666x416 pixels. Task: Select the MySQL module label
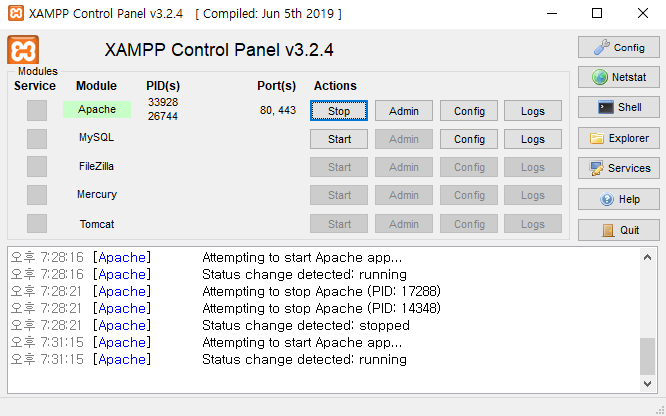[96, 137]
